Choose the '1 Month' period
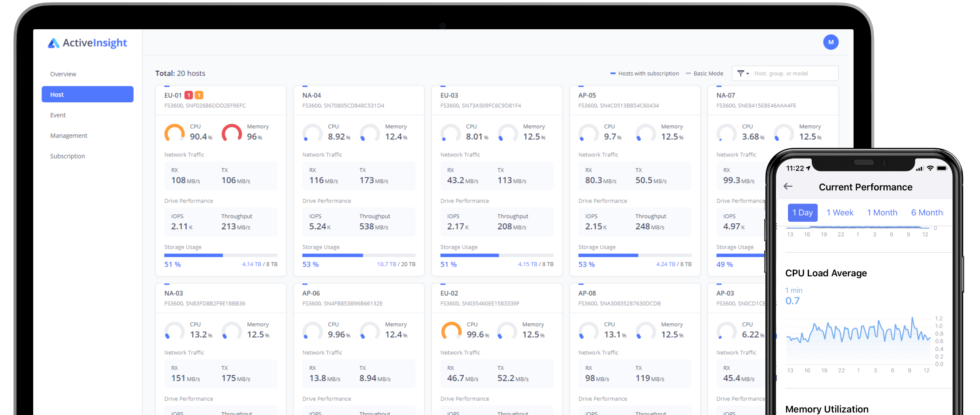This screenshot has height=415, width=980. (882, 212)
